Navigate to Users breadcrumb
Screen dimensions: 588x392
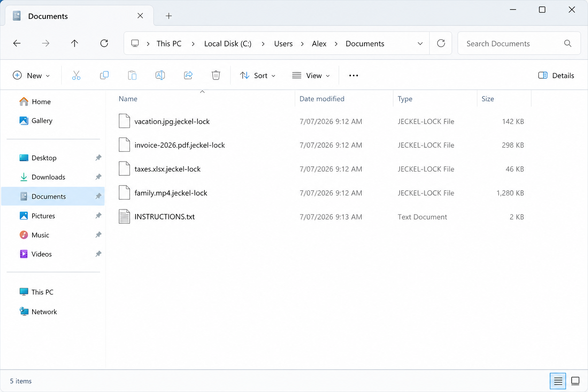[283, 44]
